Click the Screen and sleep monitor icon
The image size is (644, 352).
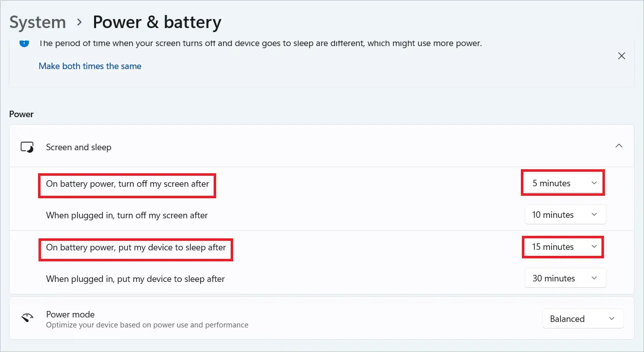(x=27, y=147)
